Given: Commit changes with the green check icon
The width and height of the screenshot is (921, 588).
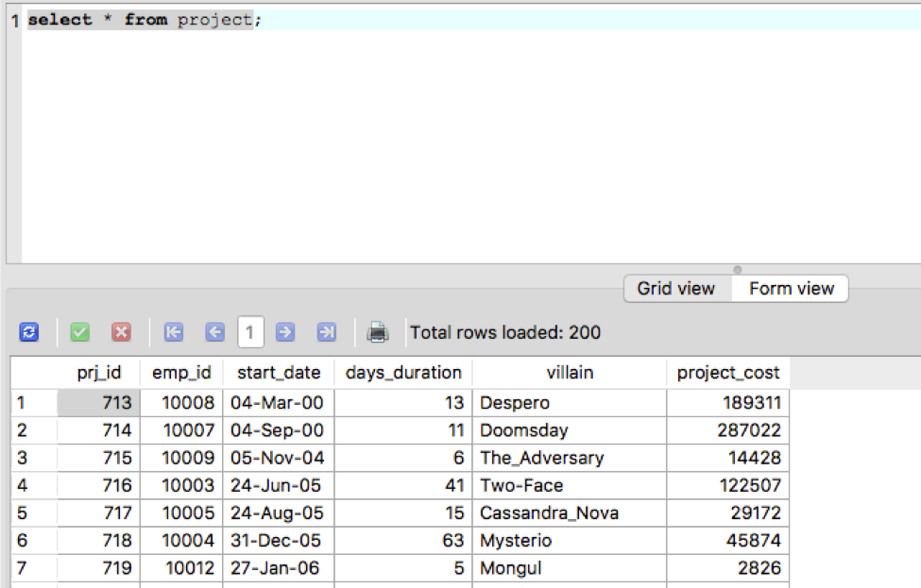Looking at the screenshot, I should coord(79,332).
